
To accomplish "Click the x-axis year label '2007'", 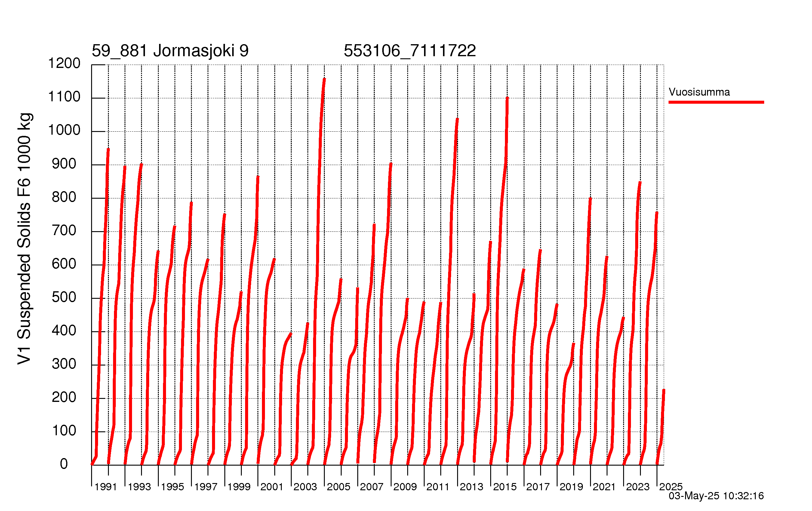I will (372, 487).
